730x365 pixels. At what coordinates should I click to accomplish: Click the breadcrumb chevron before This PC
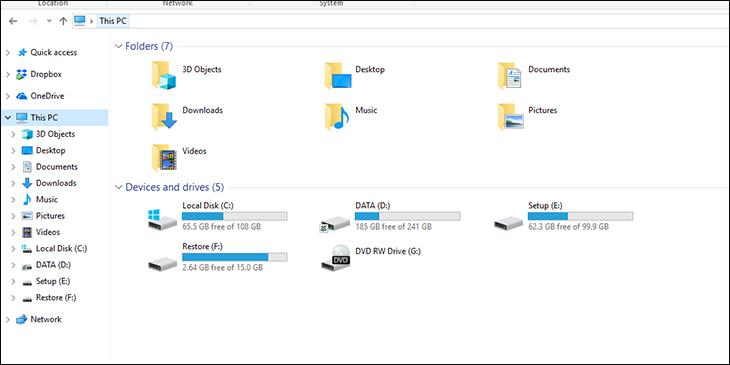(x=91, y=21)
